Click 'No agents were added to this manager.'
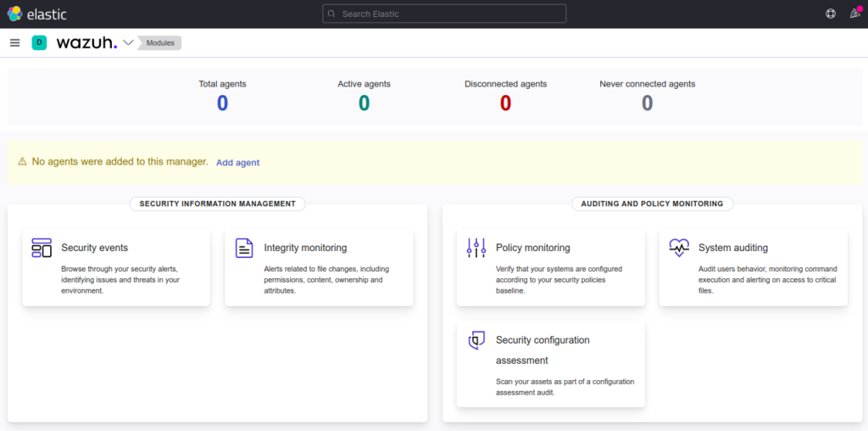868x431 pixels. 120,162
